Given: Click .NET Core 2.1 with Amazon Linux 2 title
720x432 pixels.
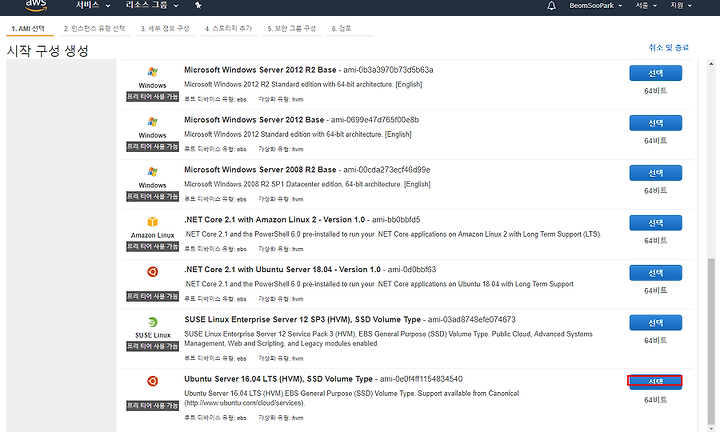Looking at the screenshot, I should pyautogui.click(x=275, y=220).
